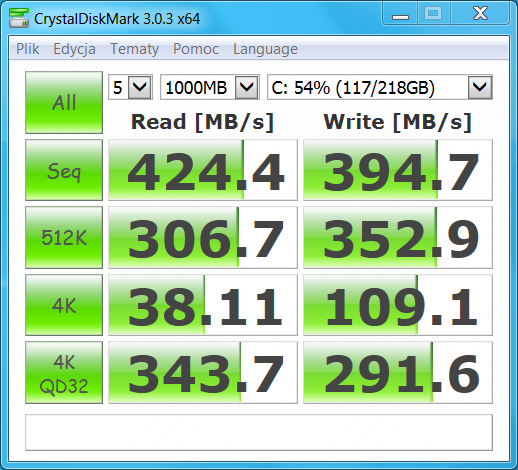Run all benchmarks with All button

[64, 102]
